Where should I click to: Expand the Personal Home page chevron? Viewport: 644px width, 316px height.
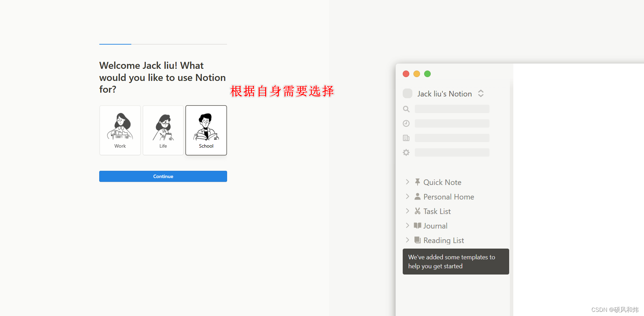click(x=408, y=196)
